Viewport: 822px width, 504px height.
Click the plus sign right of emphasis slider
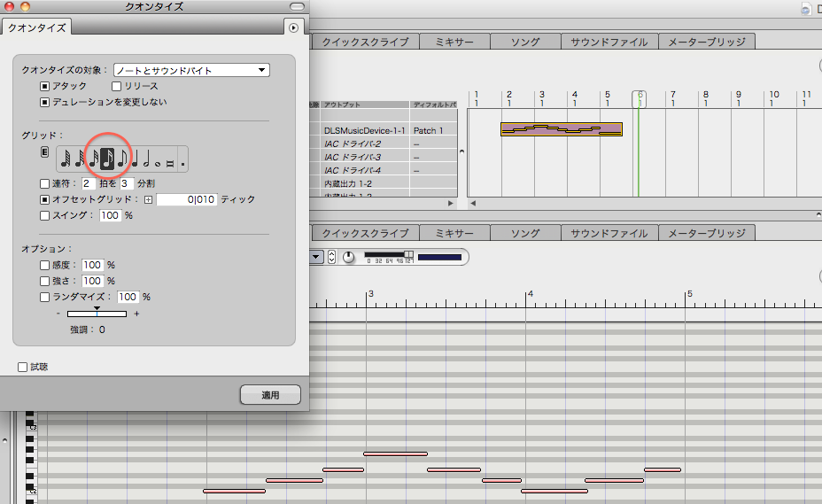pos(136,314)
